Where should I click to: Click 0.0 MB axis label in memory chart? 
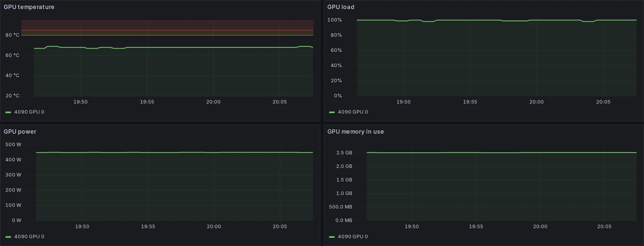344,220
